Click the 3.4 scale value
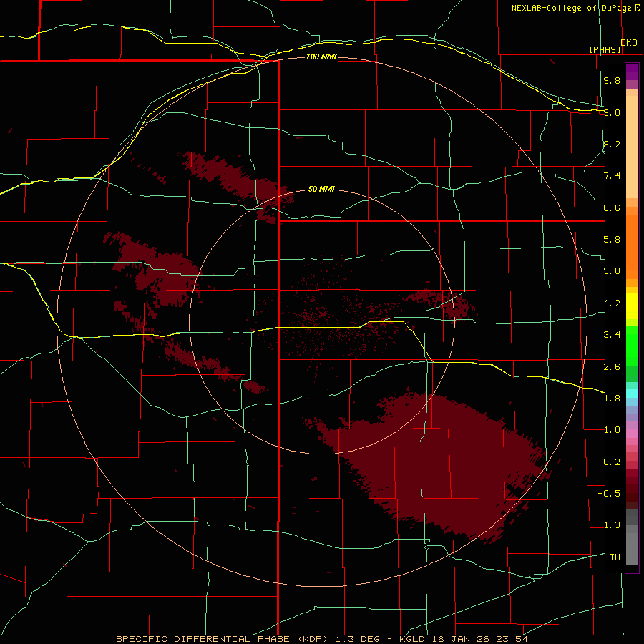 tap(612, 335)
